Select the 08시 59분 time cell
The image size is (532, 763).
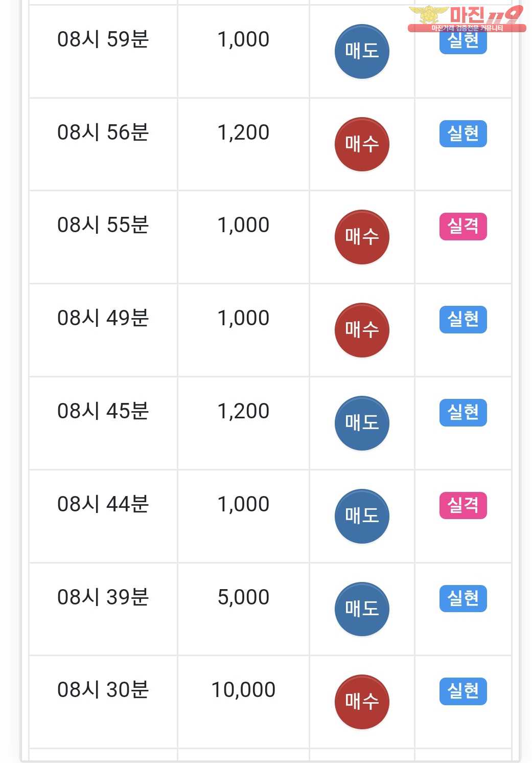pos(103,39)
